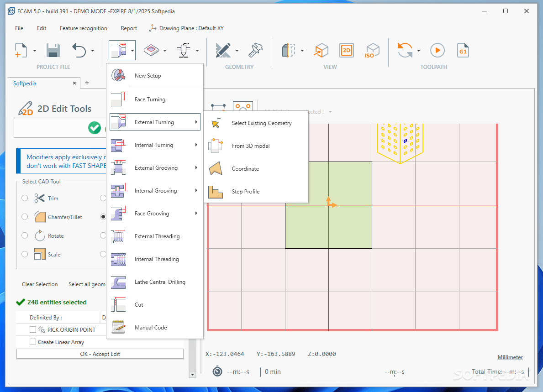Switch to ISO view icon
This screenshot has width=543, height=392.
(372, 51)
